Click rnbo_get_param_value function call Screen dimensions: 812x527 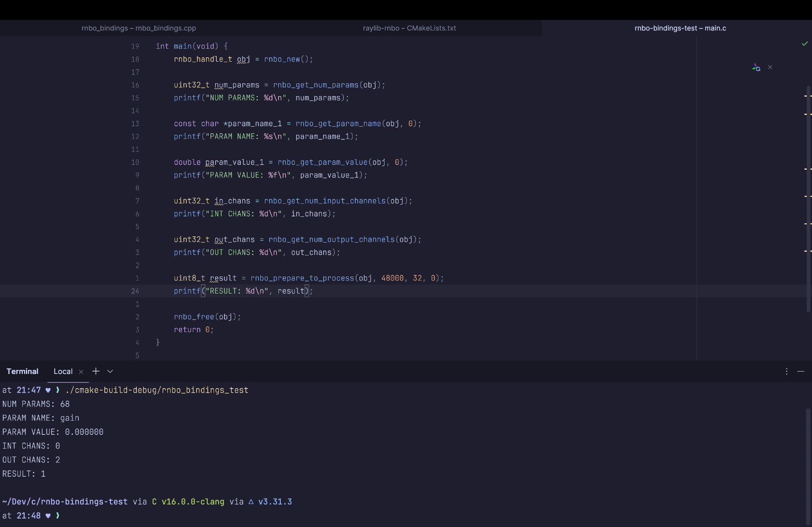pyautogui.click(x=322, y=162)
